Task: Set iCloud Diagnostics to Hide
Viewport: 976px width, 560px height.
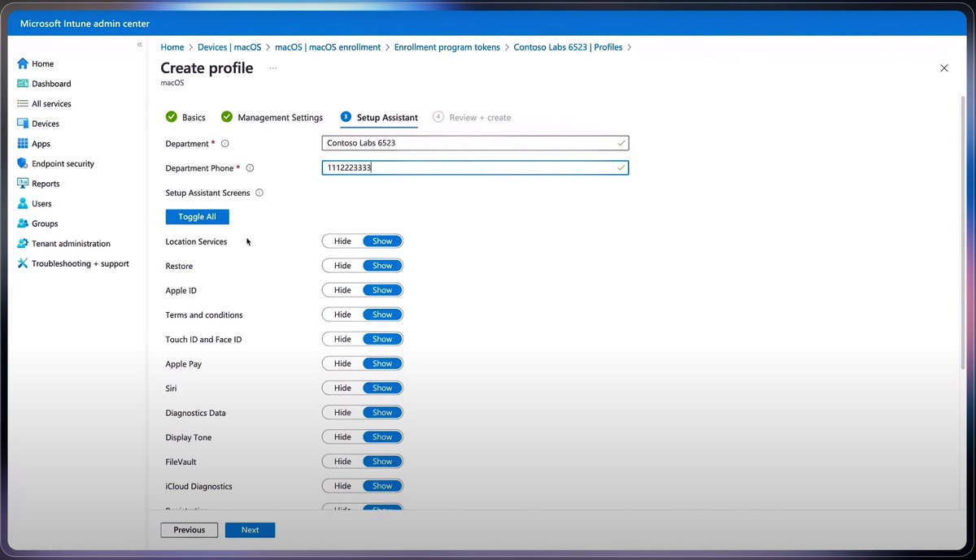Action: (x=342, y=485)
